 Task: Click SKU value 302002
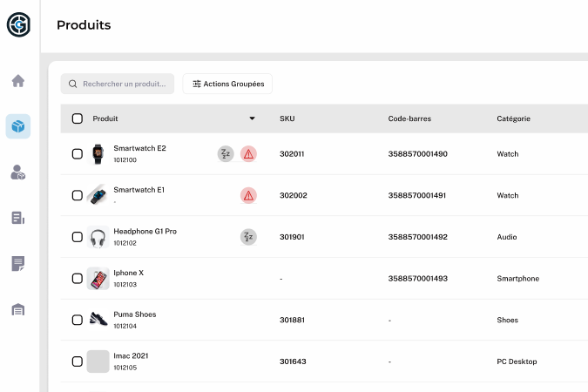294,195
